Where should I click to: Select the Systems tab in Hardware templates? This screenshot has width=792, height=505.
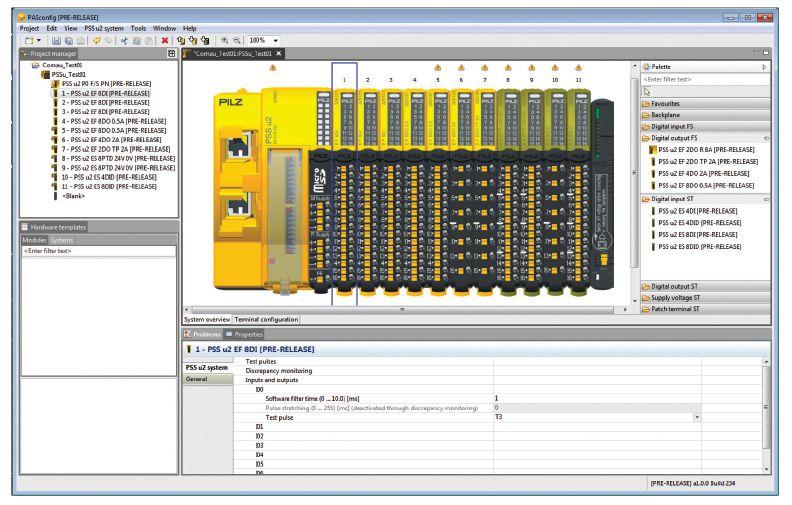(62, 240)
